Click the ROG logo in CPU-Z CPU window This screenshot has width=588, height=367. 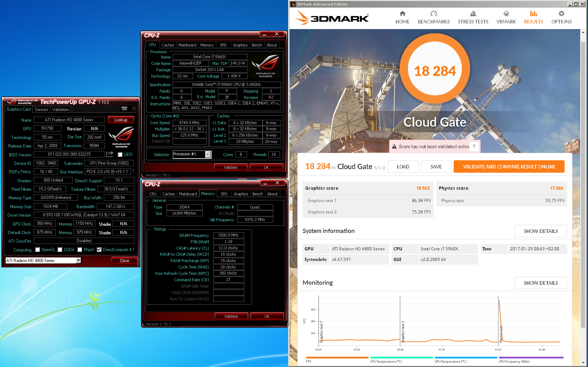pyautogui.click(x=265, y=66)
